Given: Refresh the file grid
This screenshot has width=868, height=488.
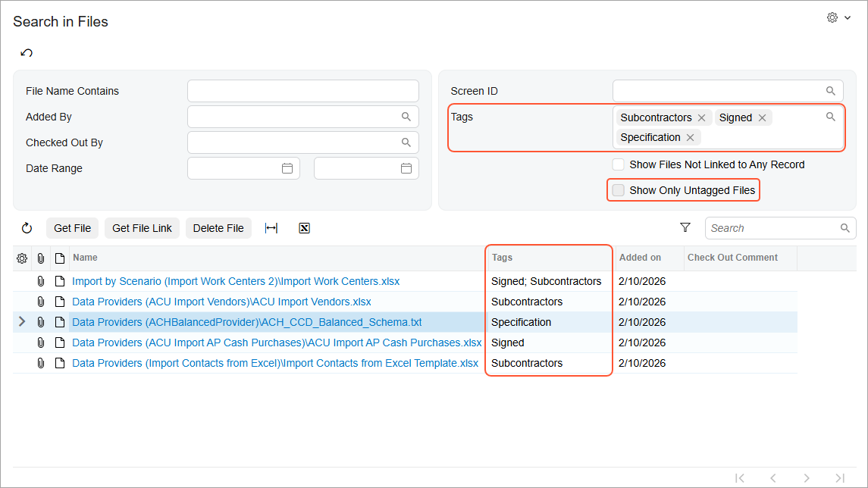Looking at the screenshot, I should (x=27, y=228).
